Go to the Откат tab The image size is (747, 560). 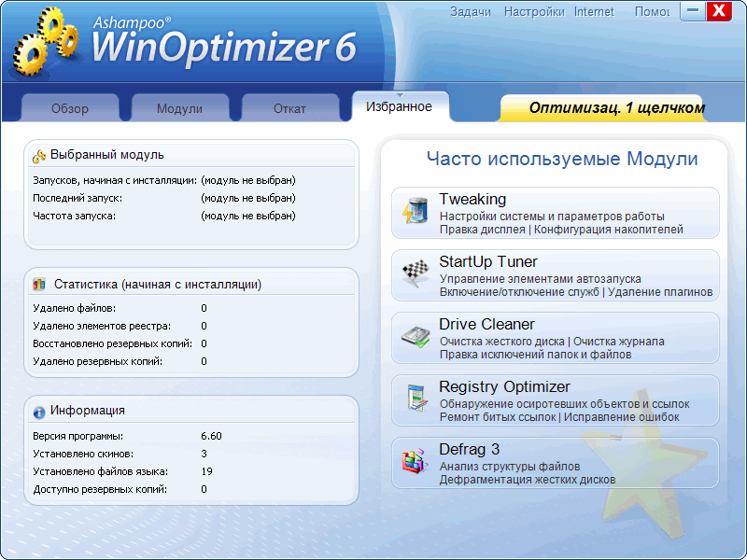click(x=289, y=108)
